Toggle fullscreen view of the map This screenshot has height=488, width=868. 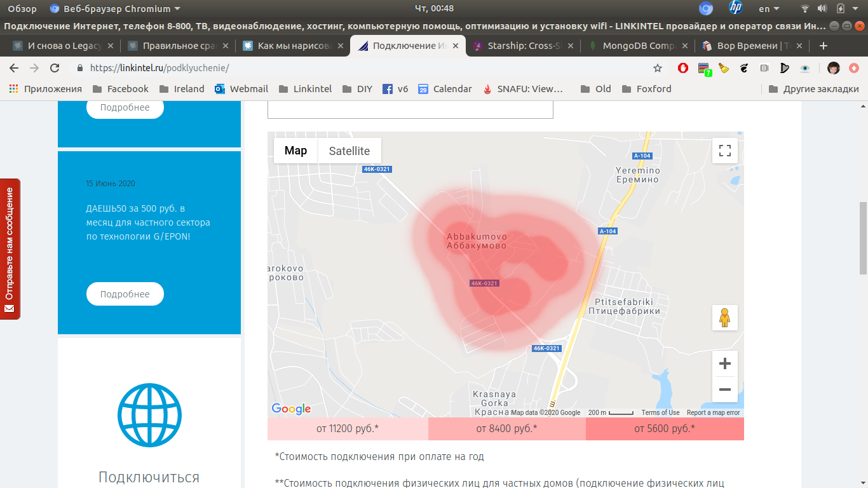click(x=725, y=151)
